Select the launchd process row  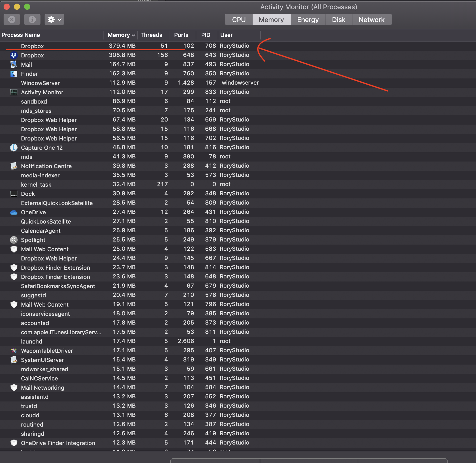[238, 341]
